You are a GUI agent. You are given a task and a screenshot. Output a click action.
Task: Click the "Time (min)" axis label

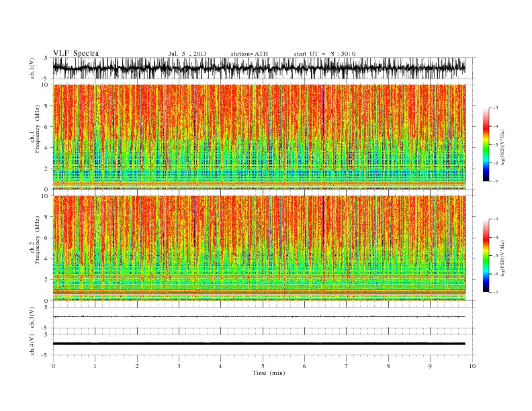[269, 373]
